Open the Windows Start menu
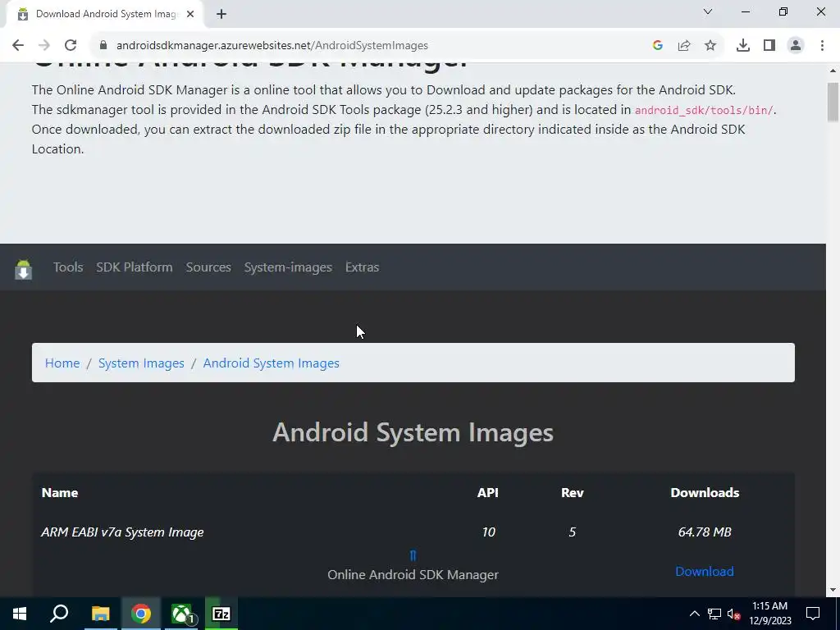The image size is (840, 630). coord(20,614)
